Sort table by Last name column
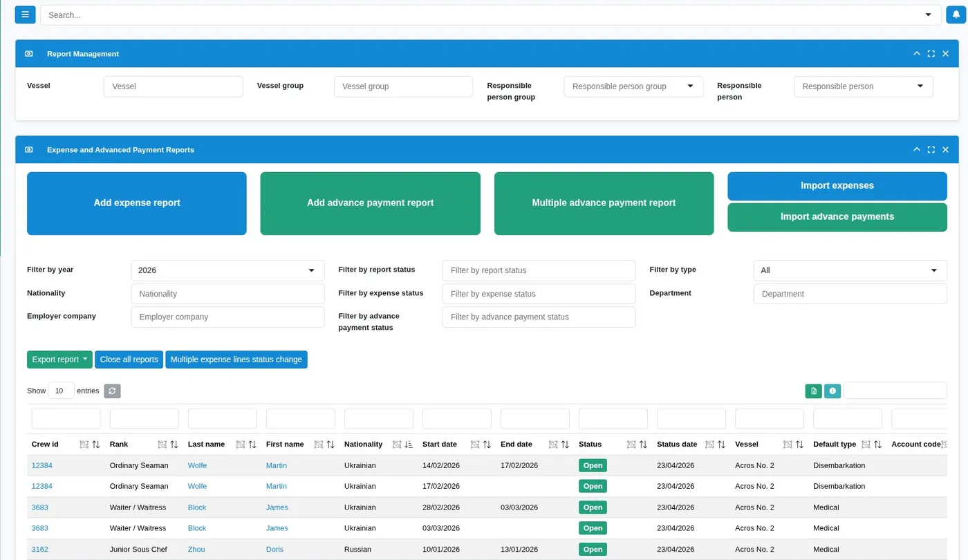 coord(252,445)
